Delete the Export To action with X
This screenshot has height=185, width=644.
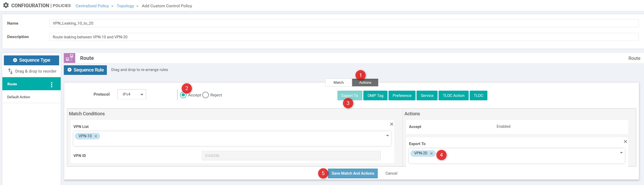[625, 141]
